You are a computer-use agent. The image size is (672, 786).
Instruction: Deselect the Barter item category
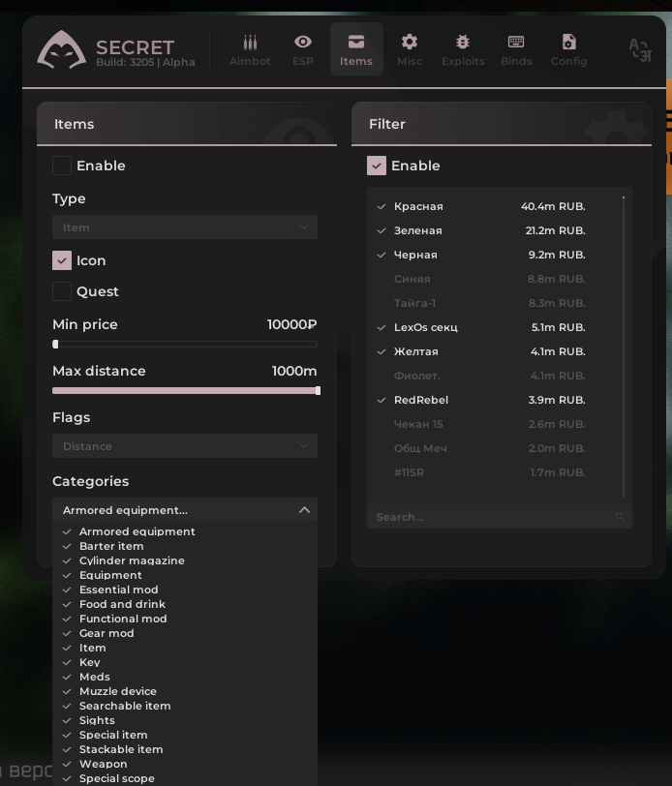click(185, 546)
